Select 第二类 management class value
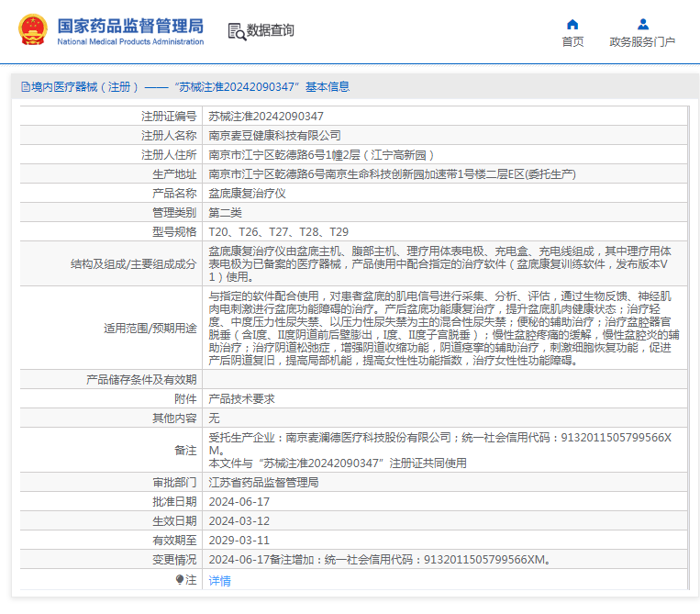 [x=225, y=213]
